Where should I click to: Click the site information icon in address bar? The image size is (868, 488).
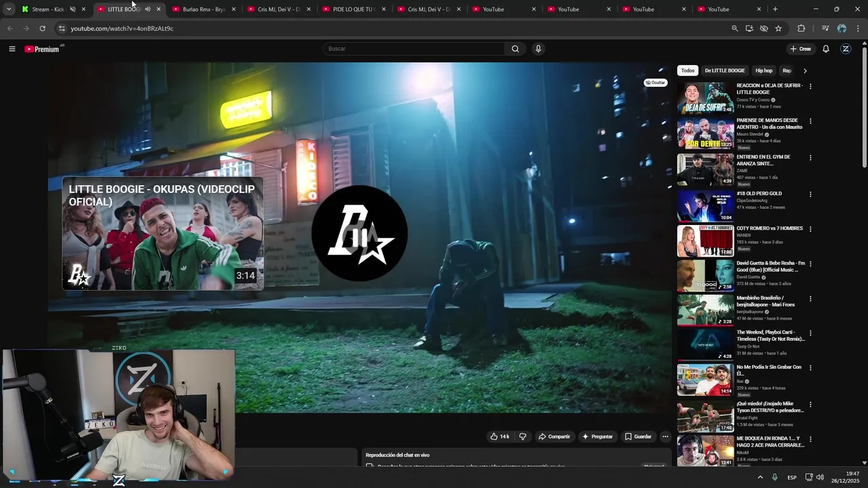point(61,28)
